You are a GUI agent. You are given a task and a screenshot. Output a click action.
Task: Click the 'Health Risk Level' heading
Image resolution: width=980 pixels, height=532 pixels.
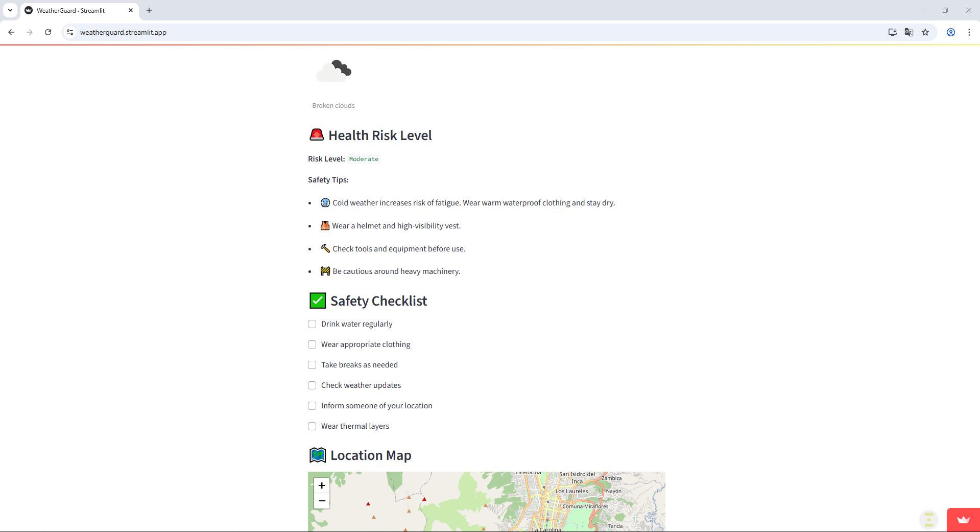coord(380,135)
